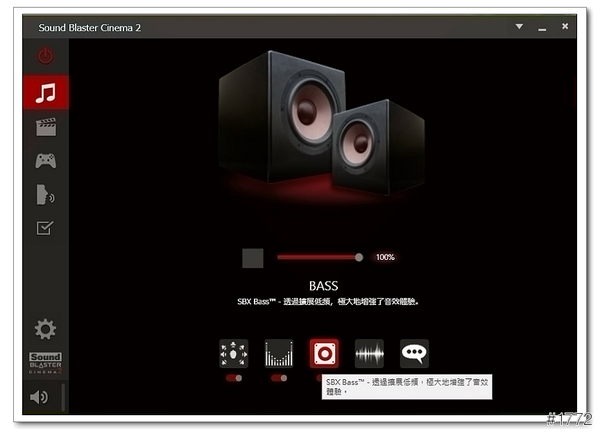Open settings gear in sidebar
The image size is (600, 436).
pyautogui.click(x=45, y=329)
